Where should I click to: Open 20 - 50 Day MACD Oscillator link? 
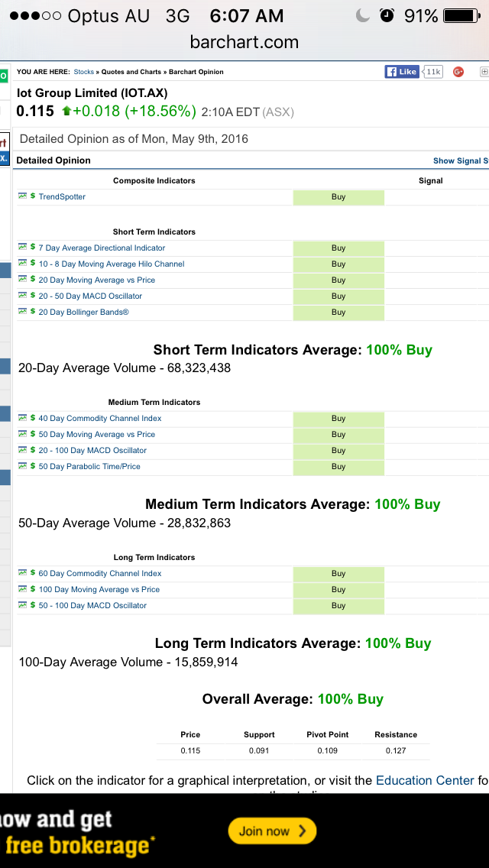click(x=90, y=296)
